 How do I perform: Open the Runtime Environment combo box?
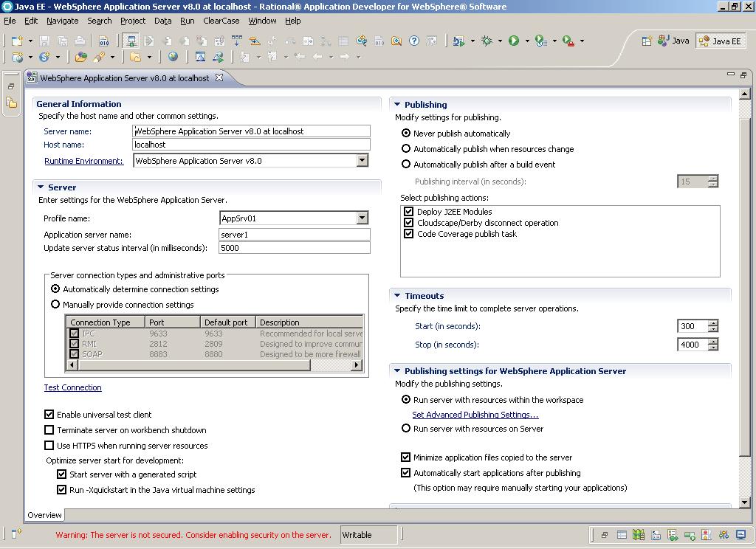(x=362, y=161)
